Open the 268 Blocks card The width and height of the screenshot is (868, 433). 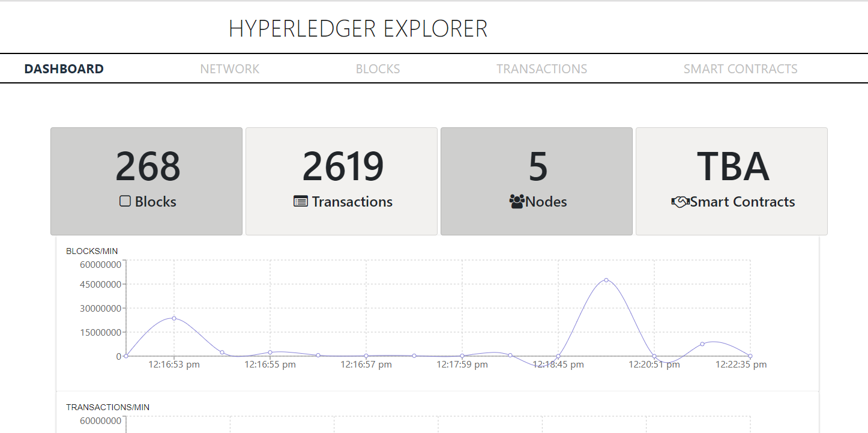coord(146,181)
